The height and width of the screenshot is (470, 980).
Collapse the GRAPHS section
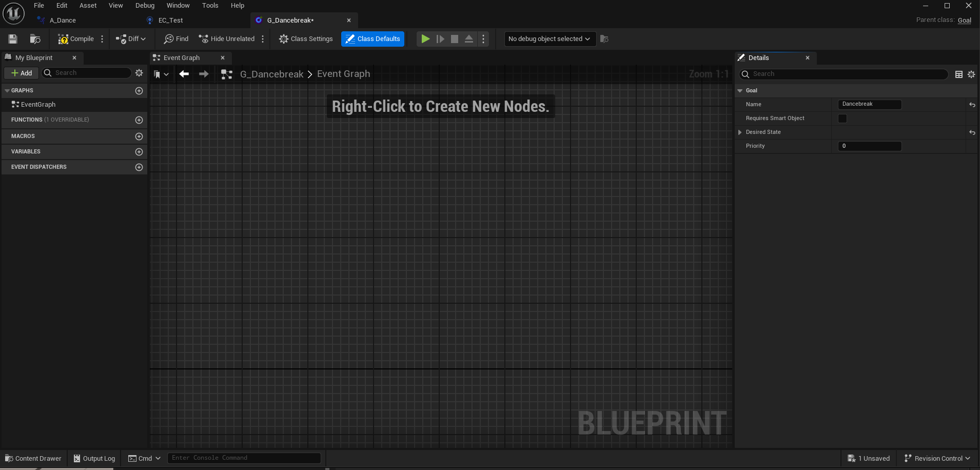pyautogui.click(x=7, y=90)
